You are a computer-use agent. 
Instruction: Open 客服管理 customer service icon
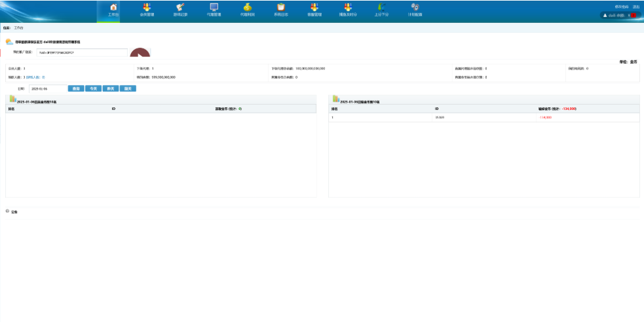[314, 7]
